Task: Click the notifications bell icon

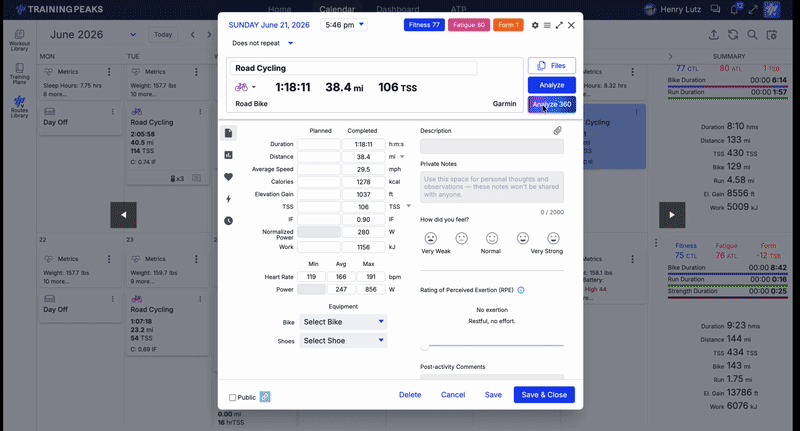Action: point(734,9)
